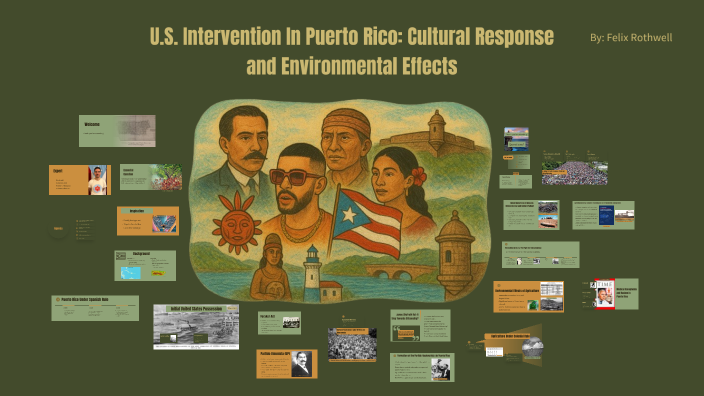Open the Initial United States Possession slide
The height and width of the screenshot is (396, 704).
196,327
